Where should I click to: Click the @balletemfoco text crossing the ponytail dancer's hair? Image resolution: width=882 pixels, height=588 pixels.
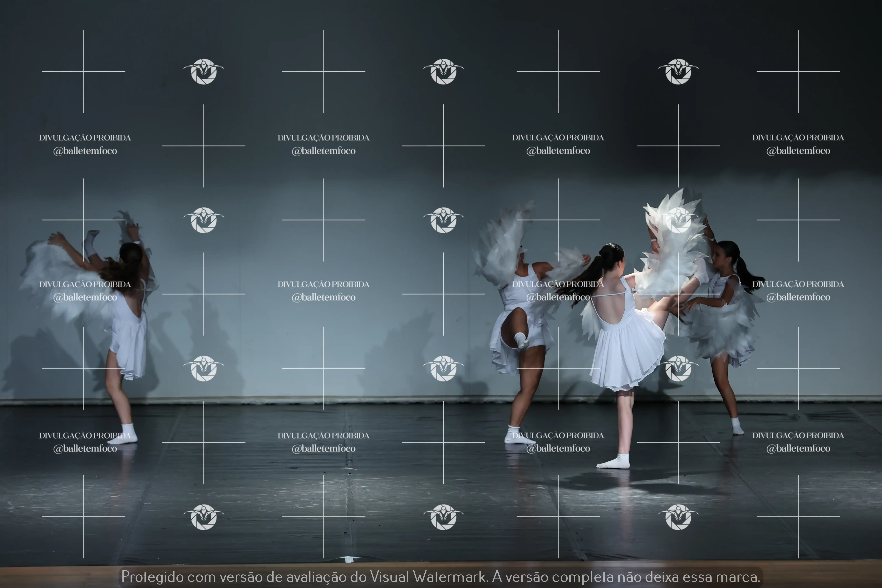point(558,297)
